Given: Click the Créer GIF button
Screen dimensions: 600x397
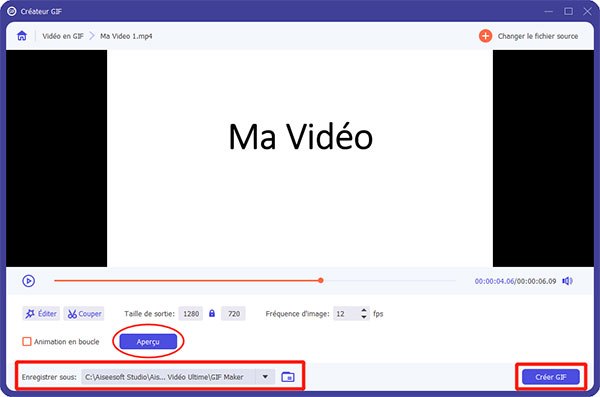Looking at the screenshot, I should 551,377.
